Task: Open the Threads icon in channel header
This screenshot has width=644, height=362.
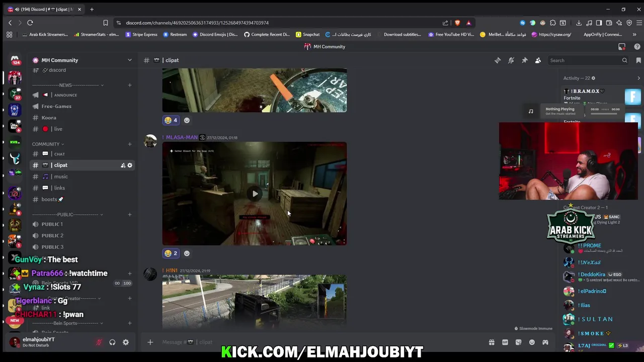Action: click(x=498, y=60)
